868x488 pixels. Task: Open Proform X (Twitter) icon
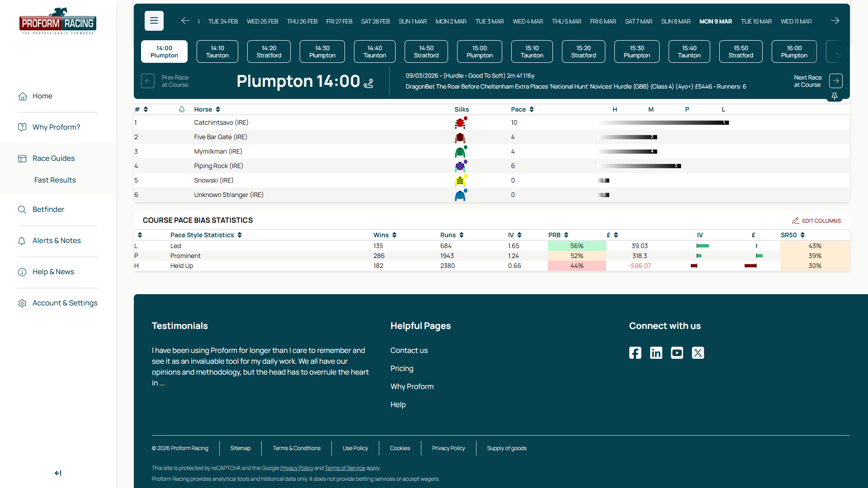point(698,353)
